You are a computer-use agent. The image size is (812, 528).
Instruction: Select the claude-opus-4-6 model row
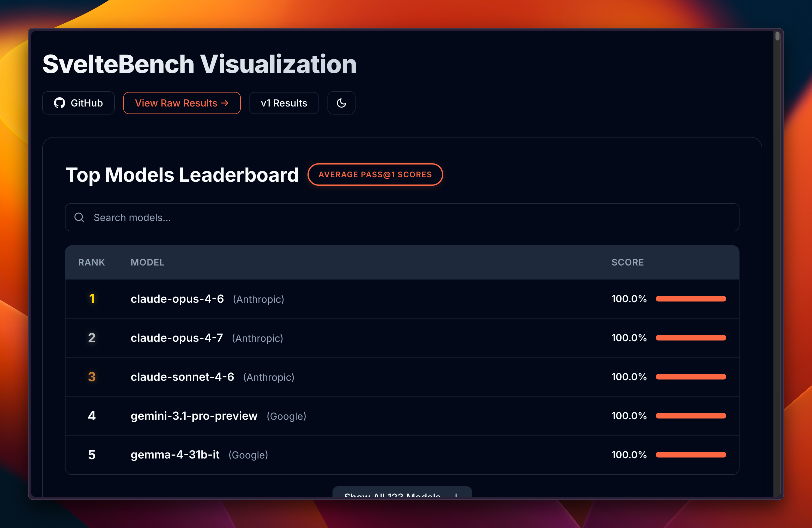[402, 299]
